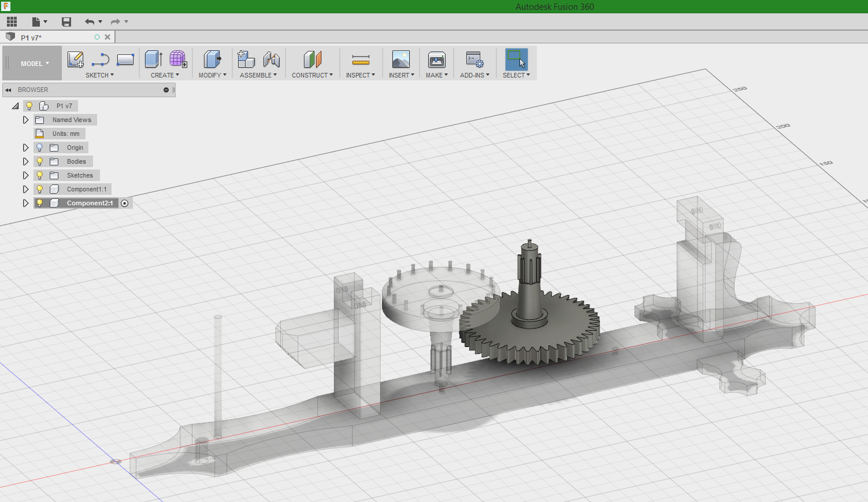This screenshot has height=502, width=868.
Task: Select the Measure tool
Action: coord(361,60)
